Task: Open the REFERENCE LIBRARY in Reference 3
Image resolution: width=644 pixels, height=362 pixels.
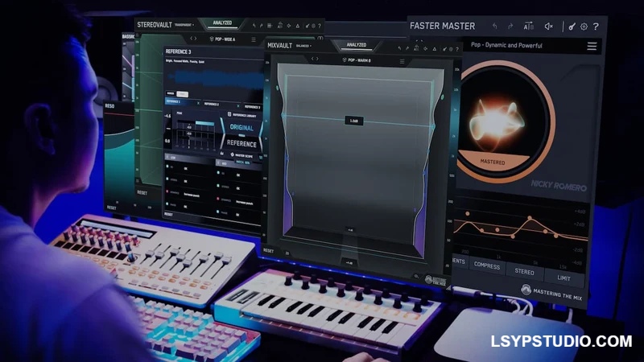Action: tap(242, 116)
